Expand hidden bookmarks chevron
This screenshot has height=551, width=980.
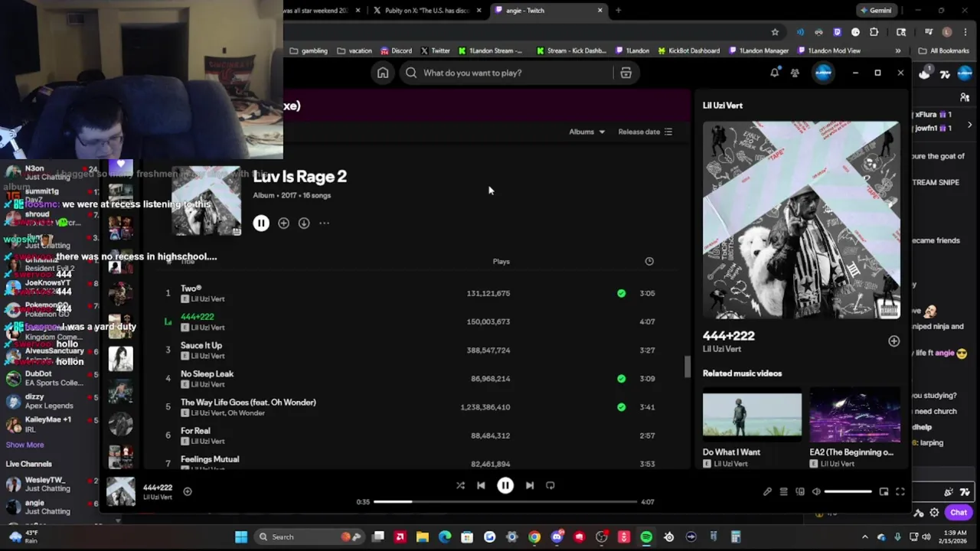pos(898,51)
